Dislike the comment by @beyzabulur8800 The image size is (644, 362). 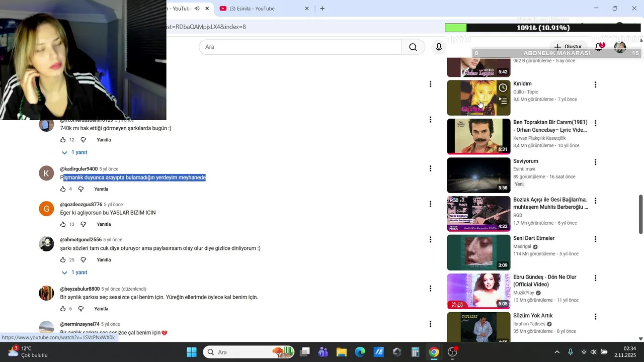(80, 309)
